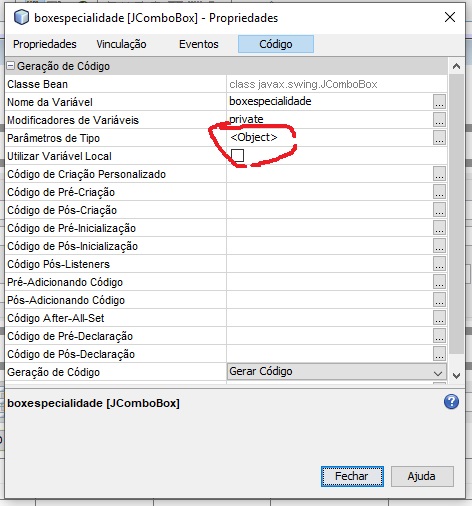The width and height of the screenshot is (472, 506).
Task: Open editor for Código de Pós-Inicialização
Action: coord(439,246)
